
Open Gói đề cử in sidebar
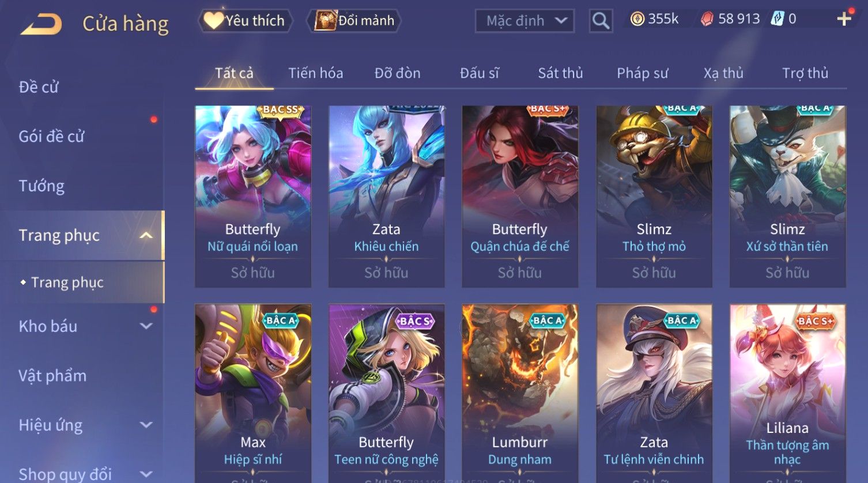point(51,136)
